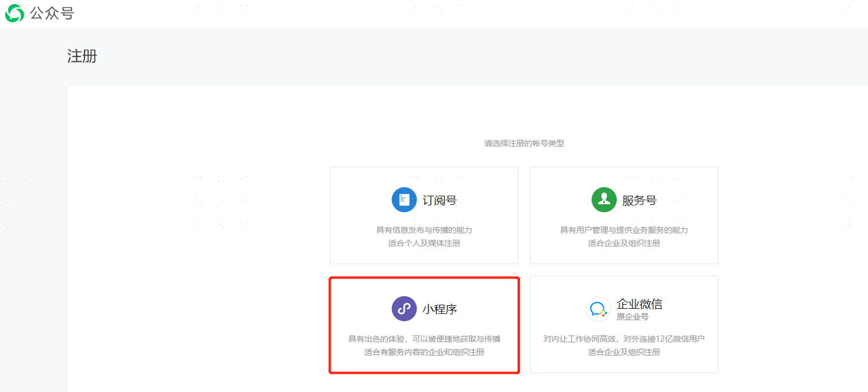The width and height of the screenshot is (868, 392).
Task: Click 具有用户管理与提供业务服务的能力 description
Action: tap(624, 230)
